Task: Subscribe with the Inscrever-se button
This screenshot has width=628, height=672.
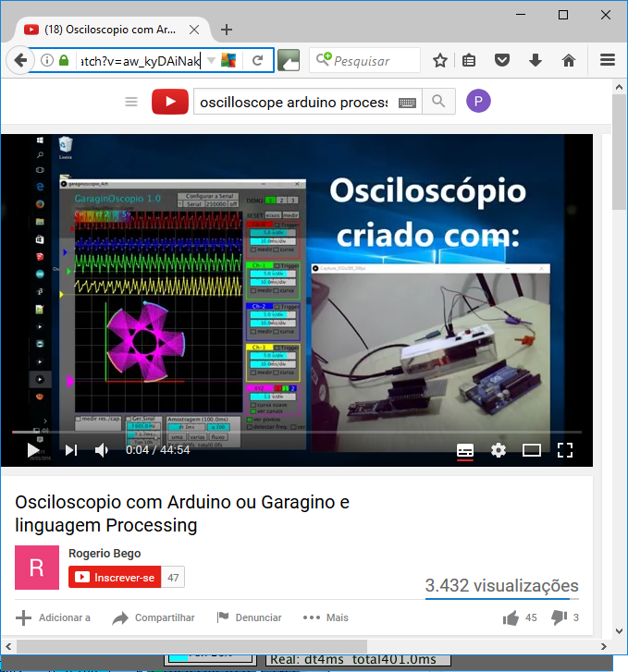Action: coord(115,578)
